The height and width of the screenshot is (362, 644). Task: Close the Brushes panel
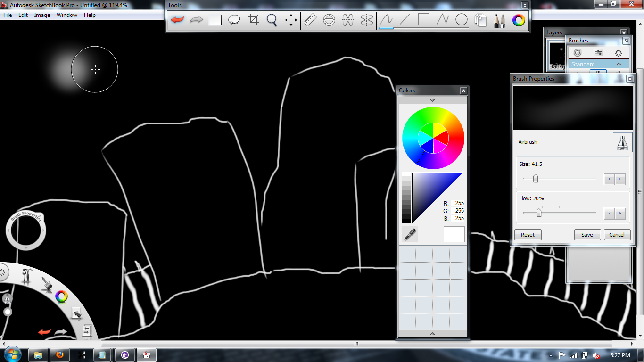pos(626,41)
